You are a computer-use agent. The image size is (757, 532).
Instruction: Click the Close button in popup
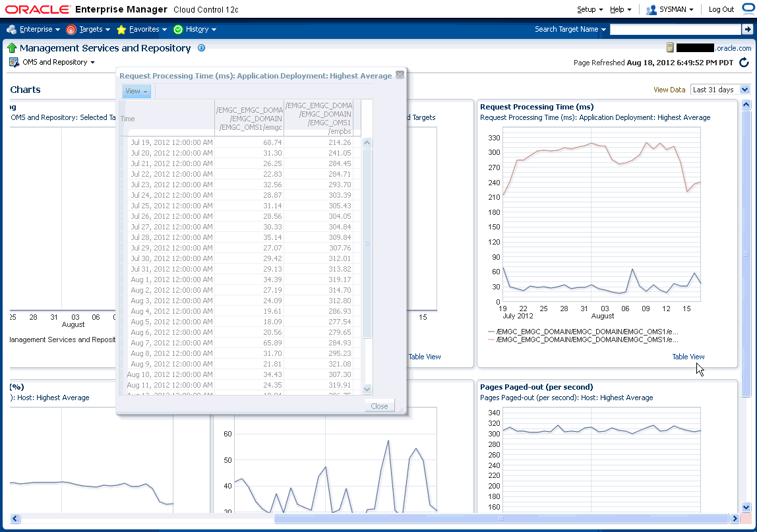379,406
